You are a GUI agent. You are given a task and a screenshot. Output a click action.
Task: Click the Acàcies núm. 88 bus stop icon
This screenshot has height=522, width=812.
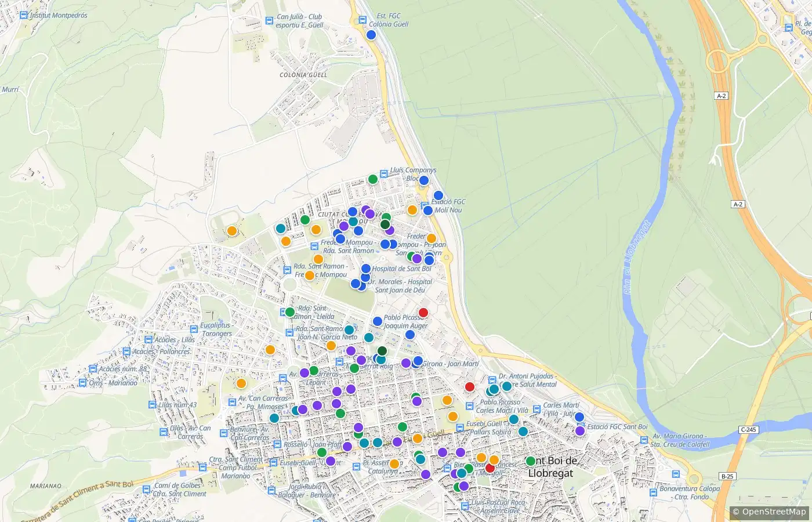pos(93,369)
